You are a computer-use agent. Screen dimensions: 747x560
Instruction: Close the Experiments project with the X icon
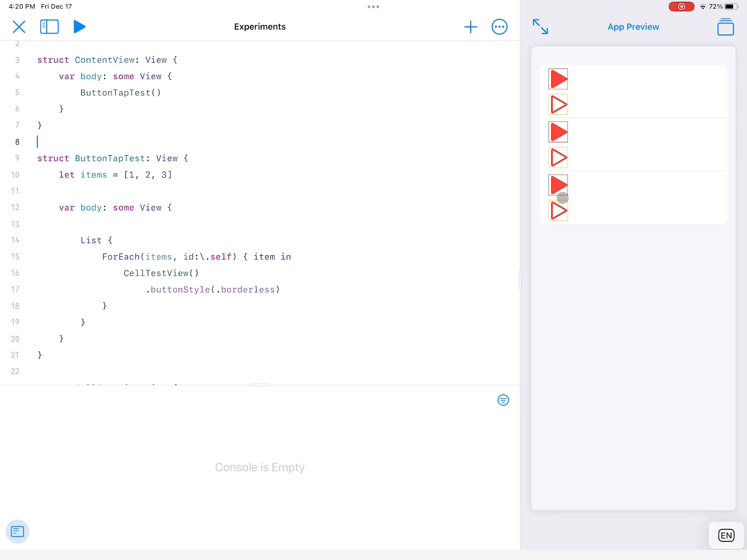click(x=19, y=27)
